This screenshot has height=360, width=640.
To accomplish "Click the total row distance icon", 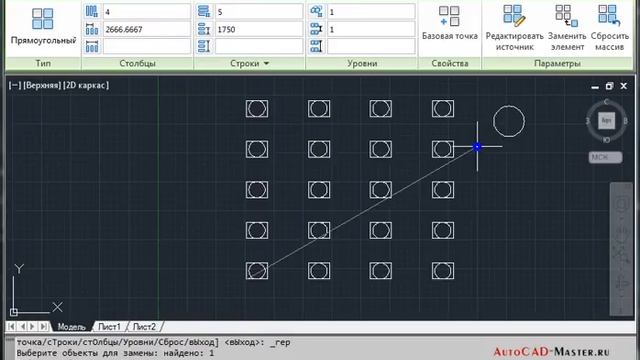I will click(204, 46).
